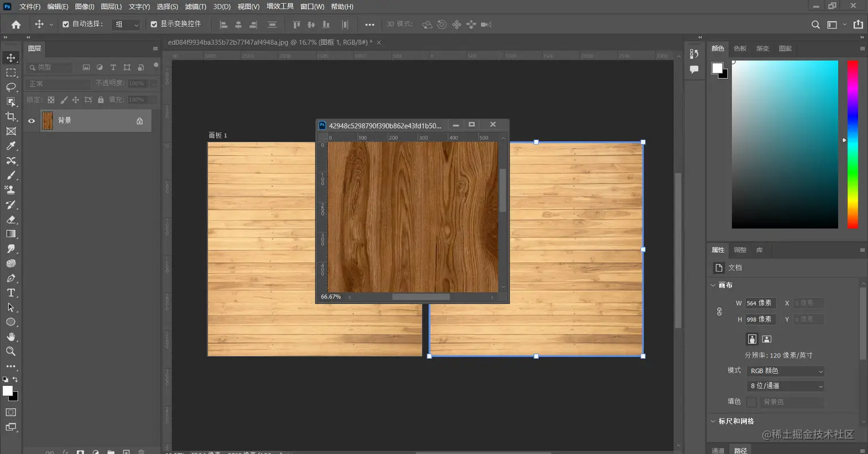The height and width of the screenshot is (454, 868).
Task: Open the 类型 layer filter dropdown
Action: click(x=51, y=67)
